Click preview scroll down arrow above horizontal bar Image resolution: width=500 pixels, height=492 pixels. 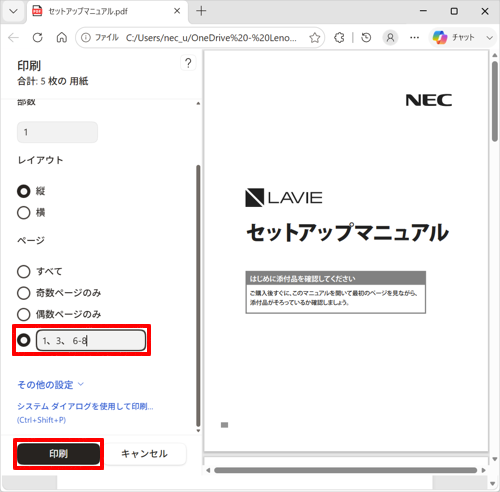[495, 459]
